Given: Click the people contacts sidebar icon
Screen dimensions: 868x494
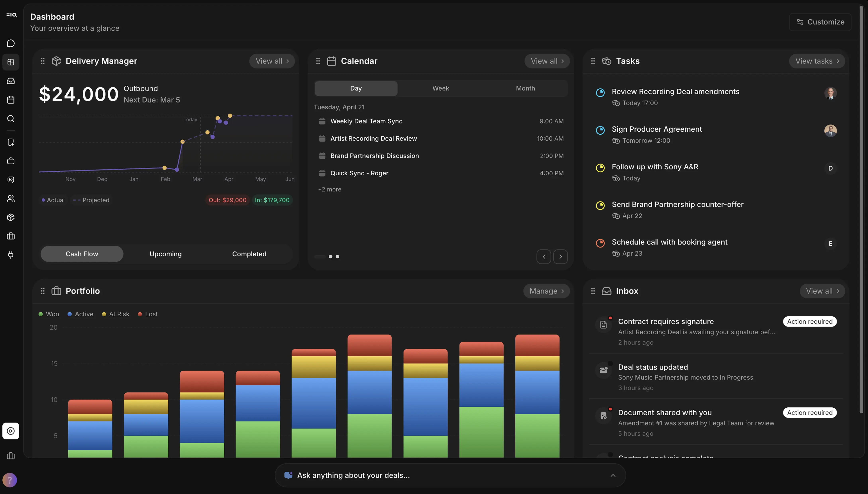Looking at the screenshot, I should pyautogui.click(x=11, y=199).
